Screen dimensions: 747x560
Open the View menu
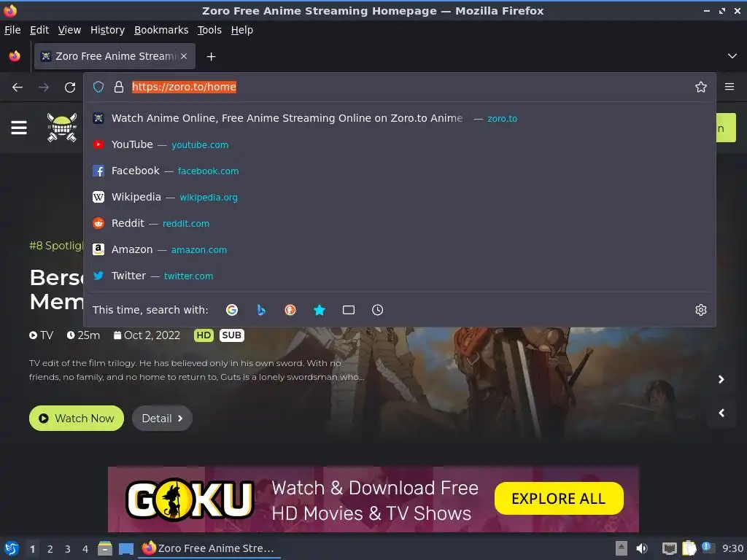69,30
